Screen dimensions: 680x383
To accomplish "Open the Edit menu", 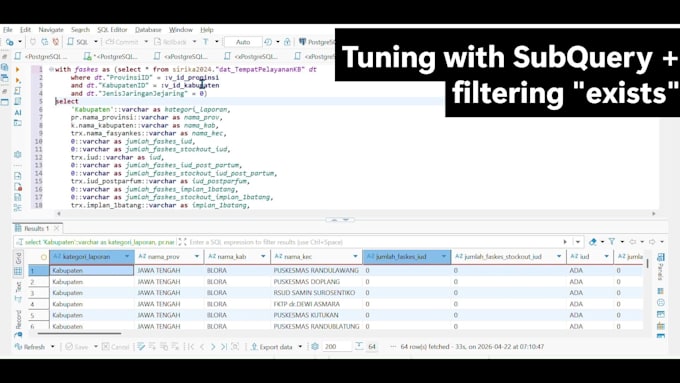I will 25,29.
